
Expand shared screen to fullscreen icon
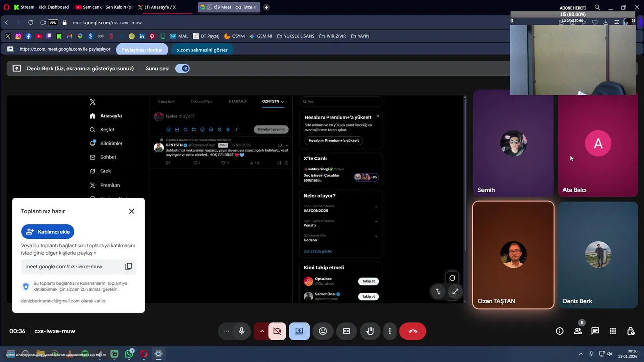[455, 291]
